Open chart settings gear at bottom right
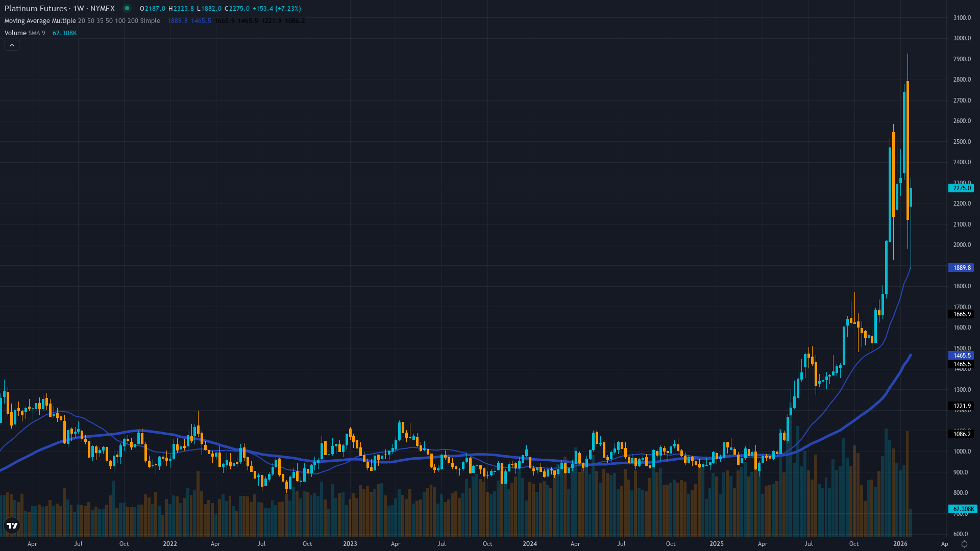The image size is (980, 551). tap(964, 544)
